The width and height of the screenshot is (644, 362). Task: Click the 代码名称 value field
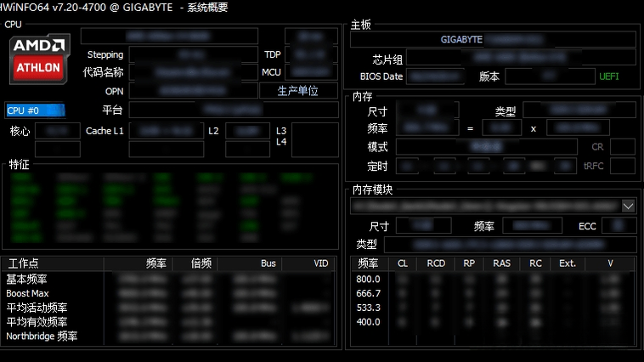(194, 72)
